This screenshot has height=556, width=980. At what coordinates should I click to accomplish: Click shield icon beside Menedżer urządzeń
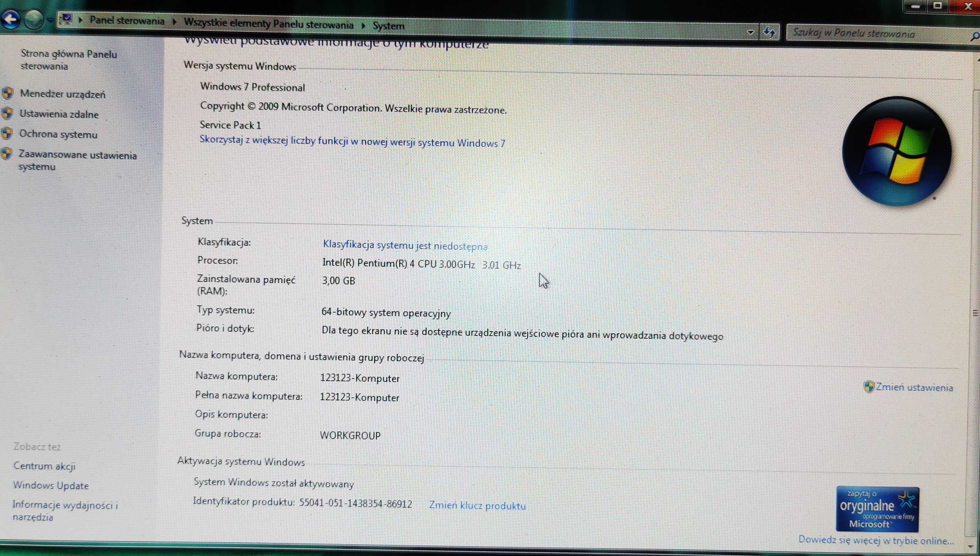7,93
